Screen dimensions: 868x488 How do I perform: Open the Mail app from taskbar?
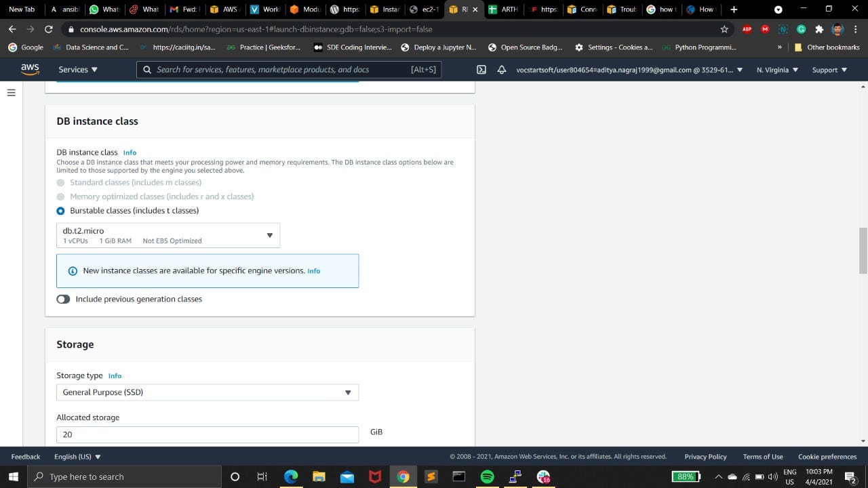347,476
